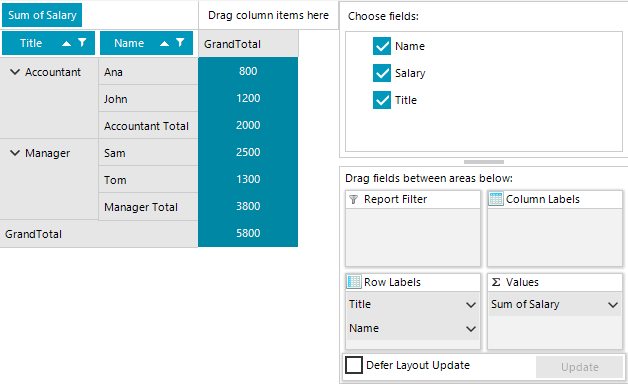Open the filter icon on Name header
628x384 pixels.
point(180,42)
